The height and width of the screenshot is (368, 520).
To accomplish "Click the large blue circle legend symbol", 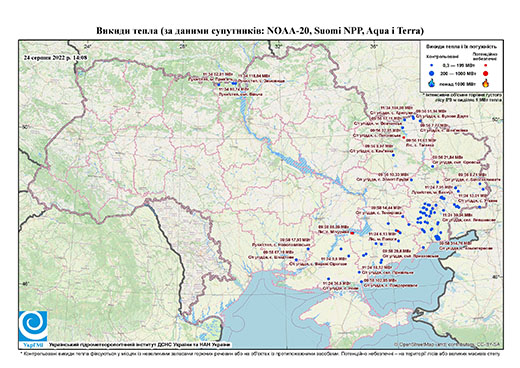I will [432, 73].
